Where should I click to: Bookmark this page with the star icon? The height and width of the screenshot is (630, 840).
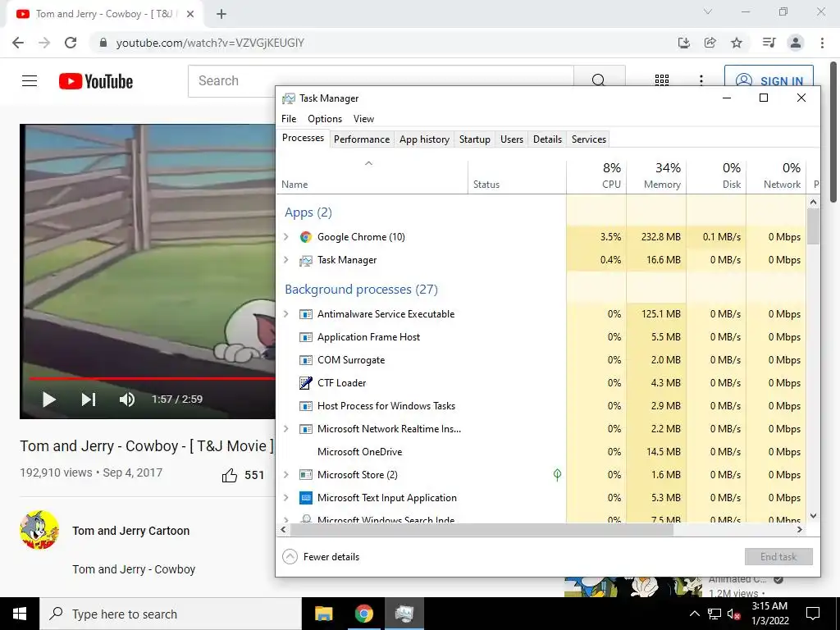coord(737,43)
